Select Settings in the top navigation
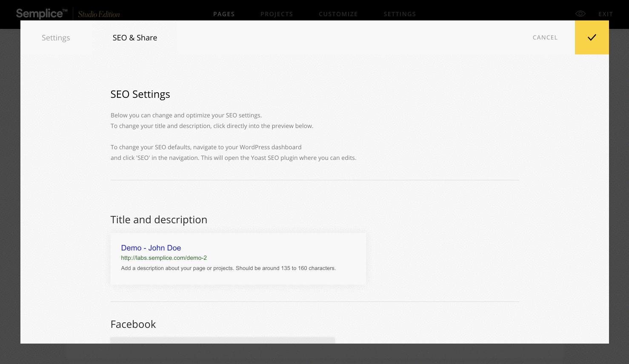629x364 pixels. tap(400, 14)
